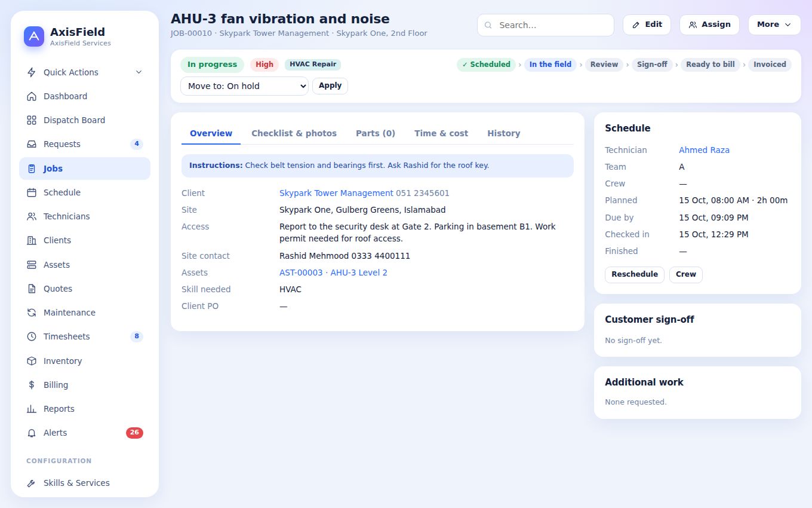Open technician Ahmed Raza's profile link

click(x=704, y=150)
